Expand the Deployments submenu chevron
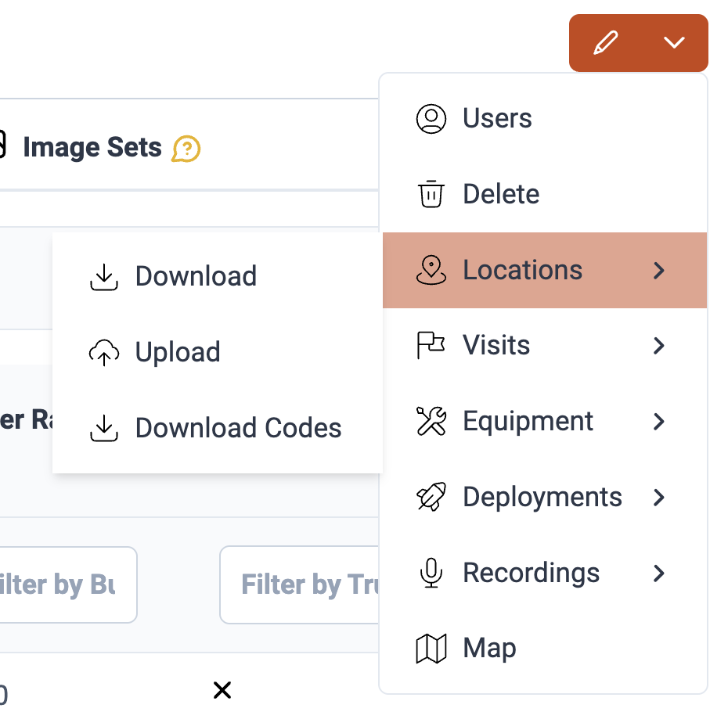The image size is (728, 712). (659, 497)
